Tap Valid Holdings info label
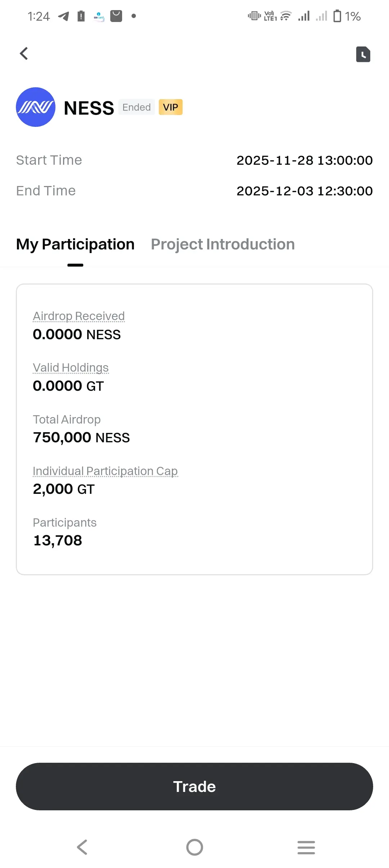Screen dimensions: 389x868 71,368
